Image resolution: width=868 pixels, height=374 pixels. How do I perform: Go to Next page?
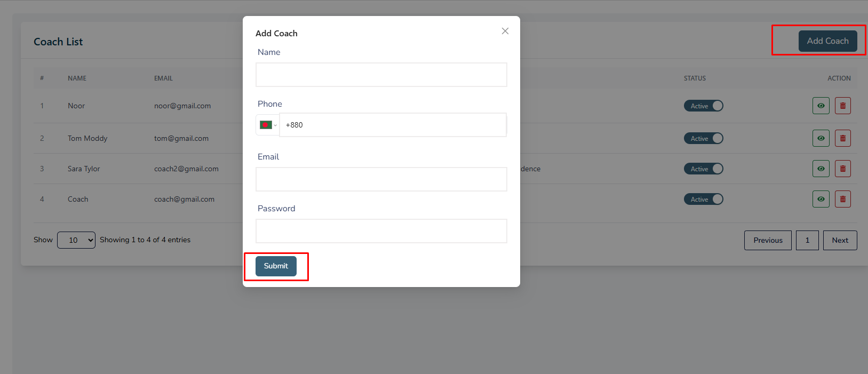(x=840, y=240)
